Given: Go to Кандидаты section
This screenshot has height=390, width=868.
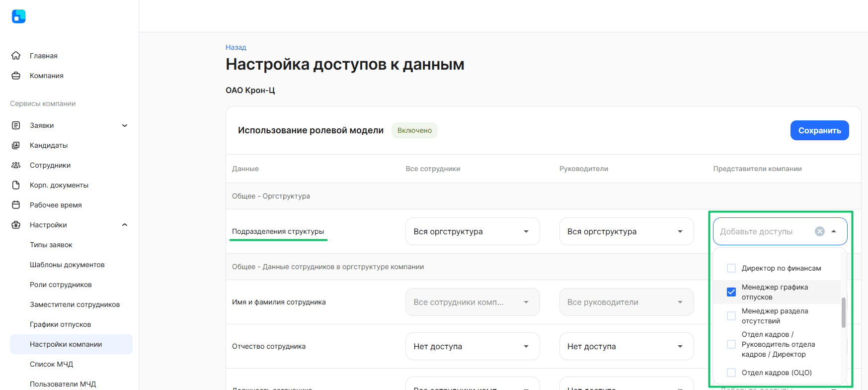Looking at the screenshot, I should (x=49, y=145).
